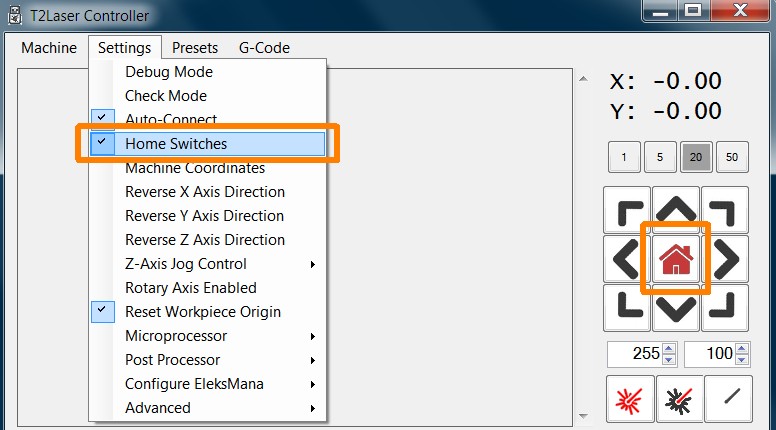Enable Debug Mode
Screen dimensions: 776x430
pyautogui.click(x=207, y=72)
